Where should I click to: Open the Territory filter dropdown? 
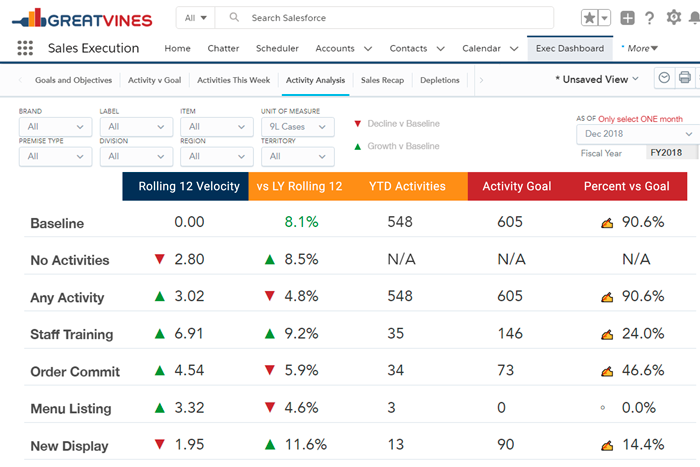[297, 156]
